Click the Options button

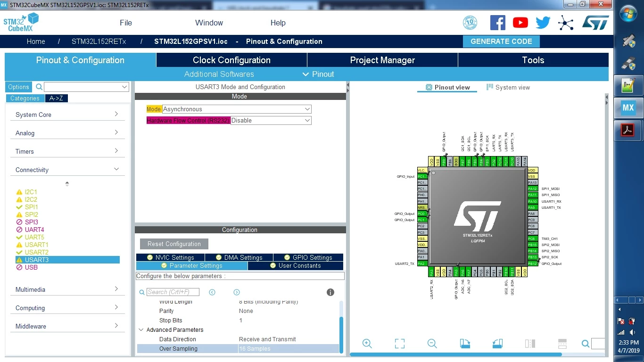pos(19,87)
